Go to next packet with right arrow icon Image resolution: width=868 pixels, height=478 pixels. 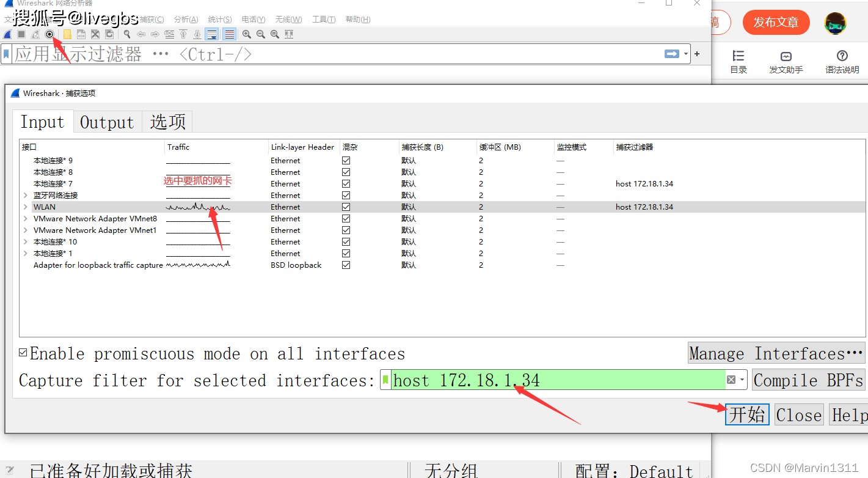coord(155,34)
